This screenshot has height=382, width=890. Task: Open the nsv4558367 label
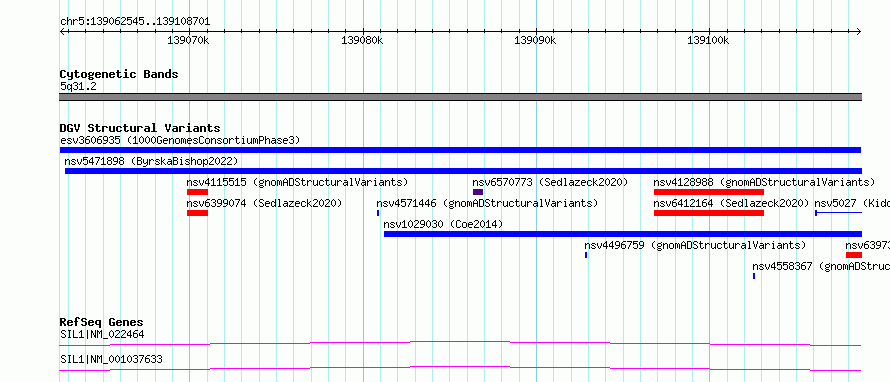coord(821,266)
